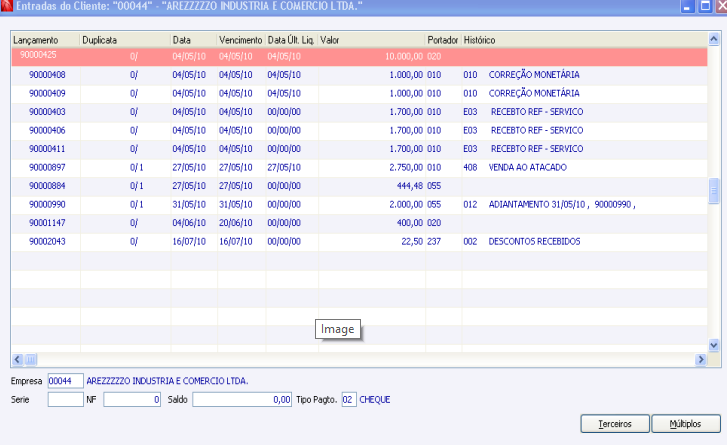
Task: Click the horizontal scrollbar right arrow
Action: tap(701, 359)
